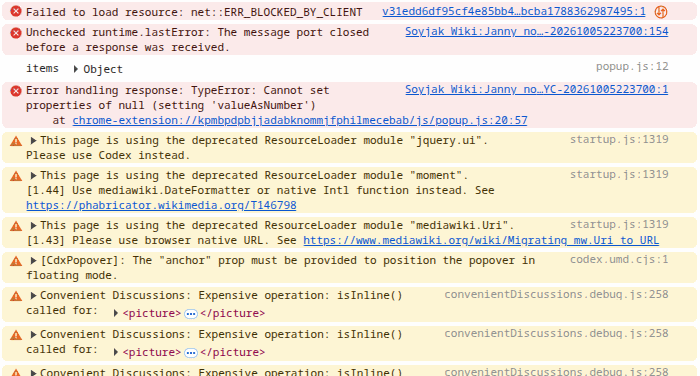Open startup.js:1319 beside moment warning

(x=619, y=174)
